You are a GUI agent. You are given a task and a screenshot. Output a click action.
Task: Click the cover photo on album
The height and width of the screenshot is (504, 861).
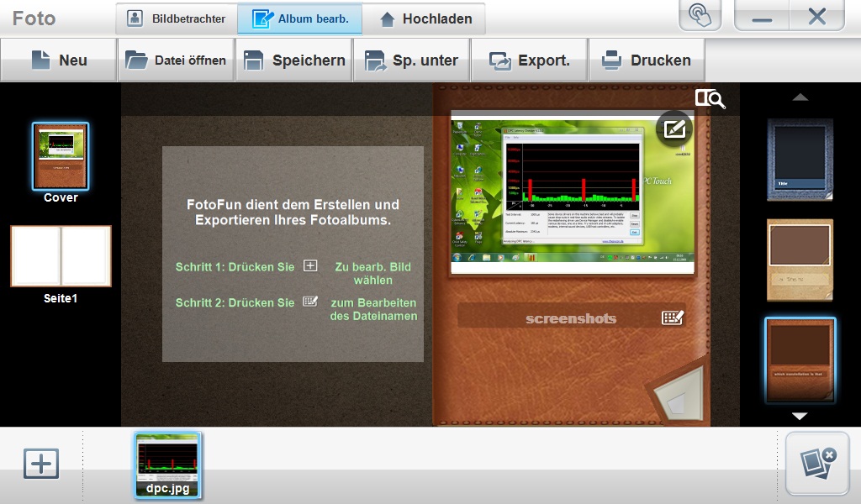[x=572, y=192]
